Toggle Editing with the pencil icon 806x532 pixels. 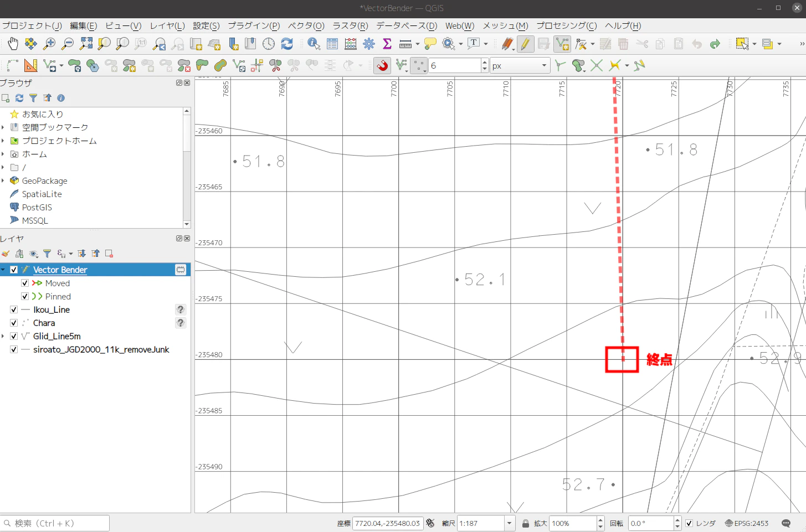526,44
